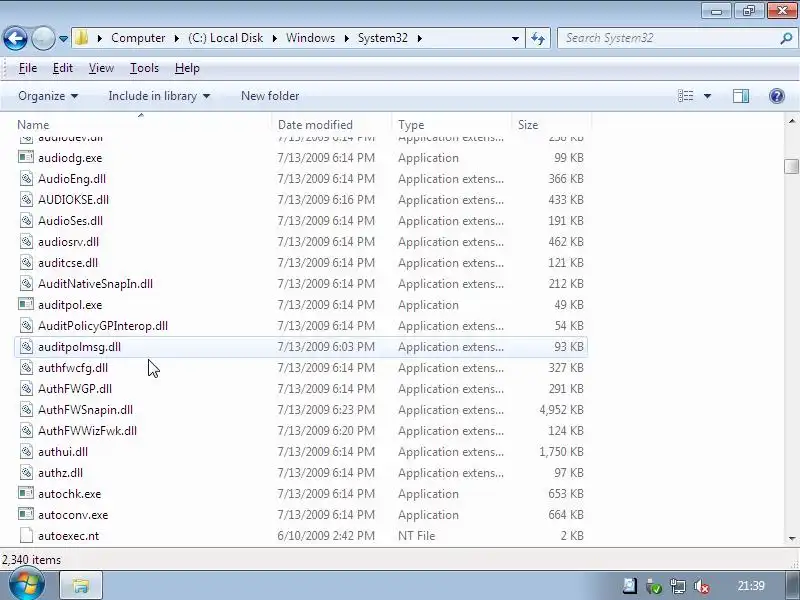The width and height of the screenshot is (800, 600).
Task: Open the Windows Start menu orb
Action: coord(27,585)
